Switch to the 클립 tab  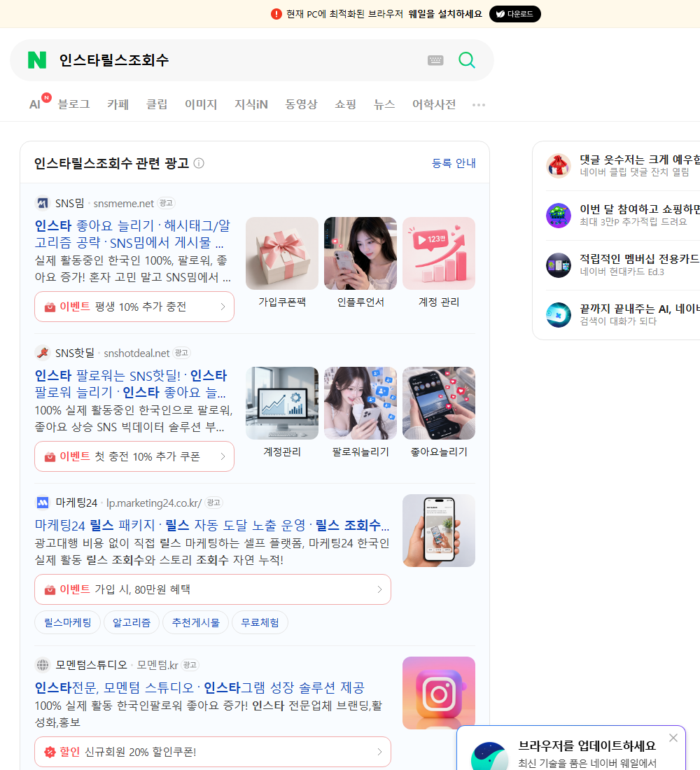(157, 104)
